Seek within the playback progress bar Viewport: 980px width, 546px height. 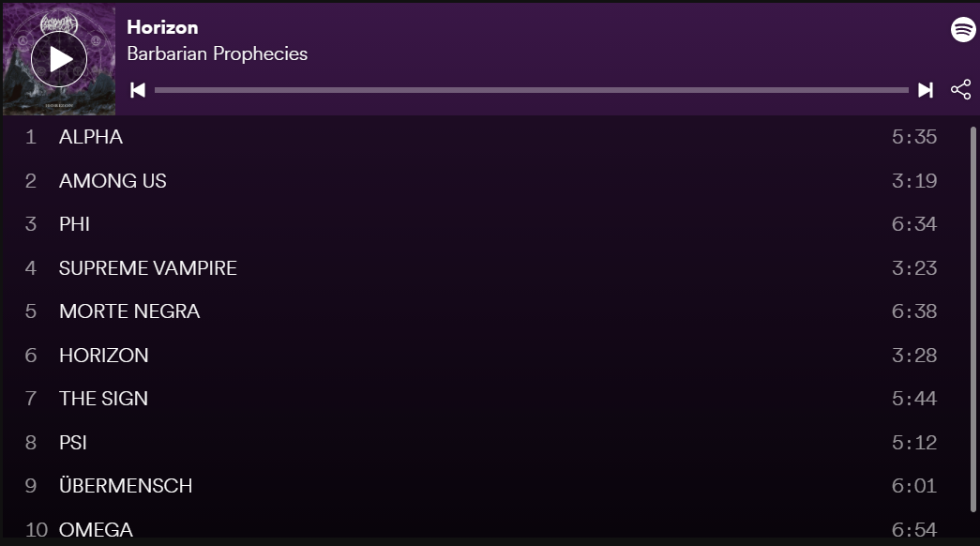pos(531,90)
